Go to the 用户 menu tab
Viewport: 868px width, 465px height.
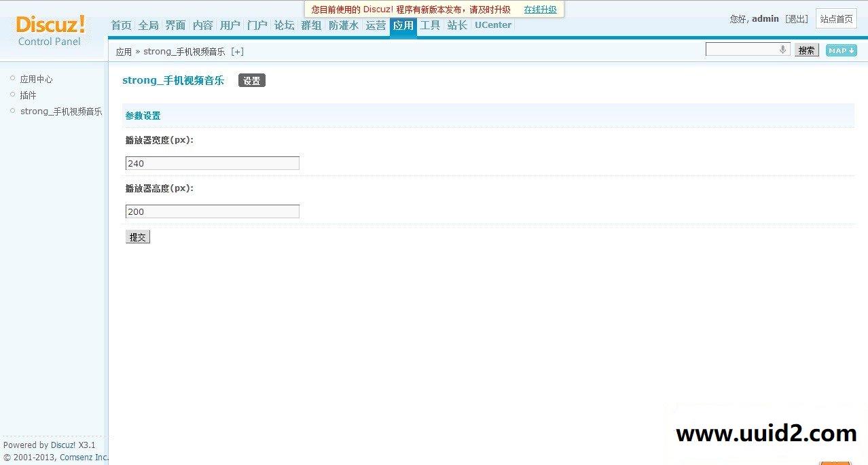[230, 25]
